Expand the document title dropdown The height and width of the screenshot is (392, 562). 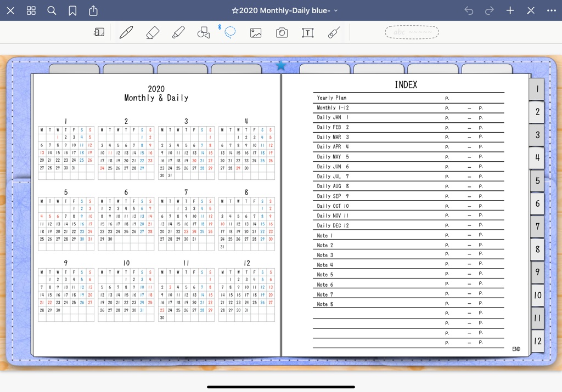point(336,11)
